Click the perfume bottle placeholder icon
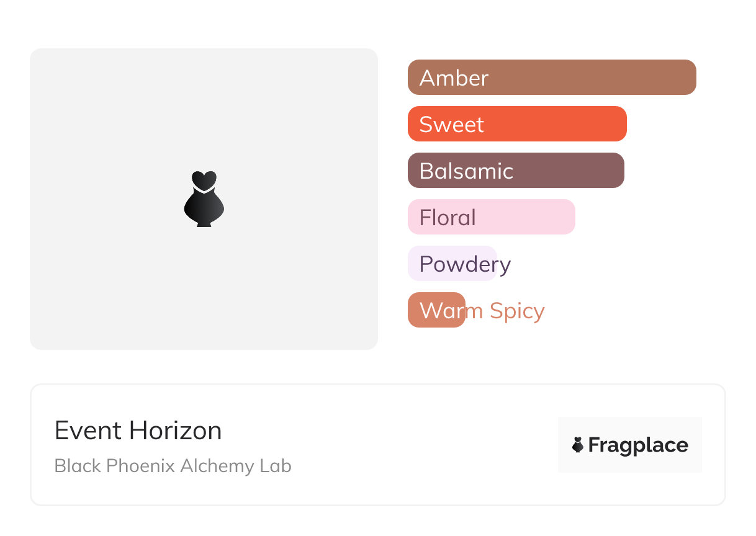 (204, 199)
